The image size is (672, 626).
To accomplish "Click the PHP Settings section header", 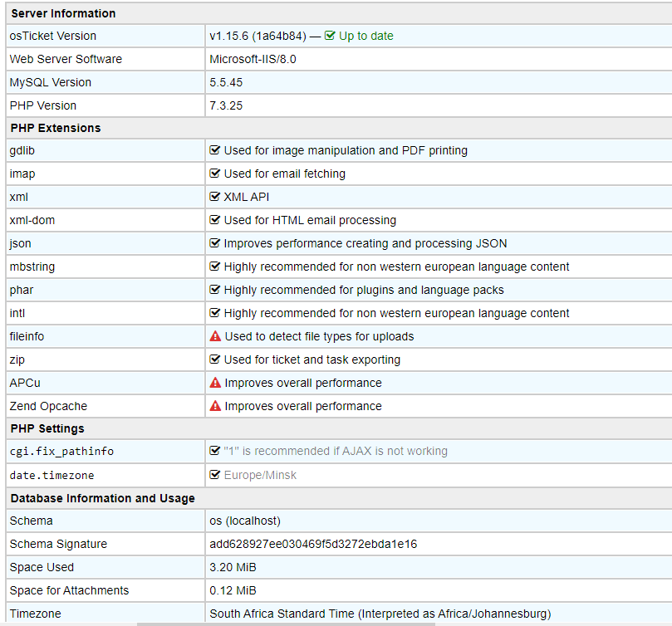I will pos(47,428).
